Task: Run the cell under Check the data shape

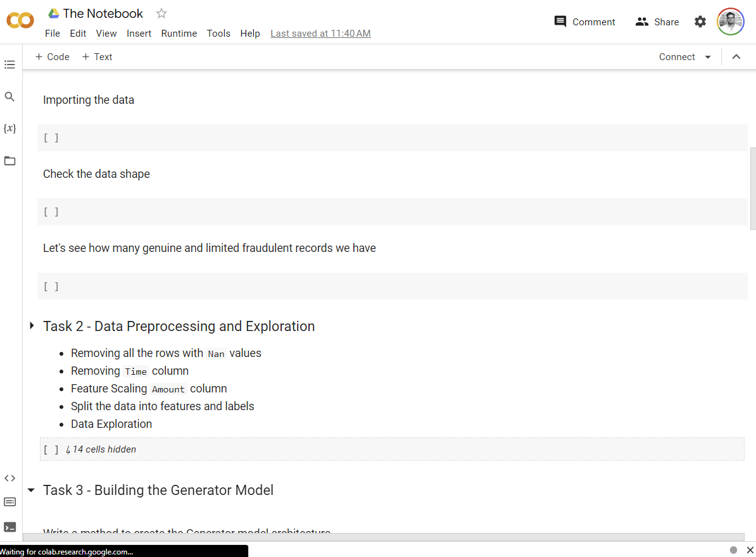Action: pos(51,212)
